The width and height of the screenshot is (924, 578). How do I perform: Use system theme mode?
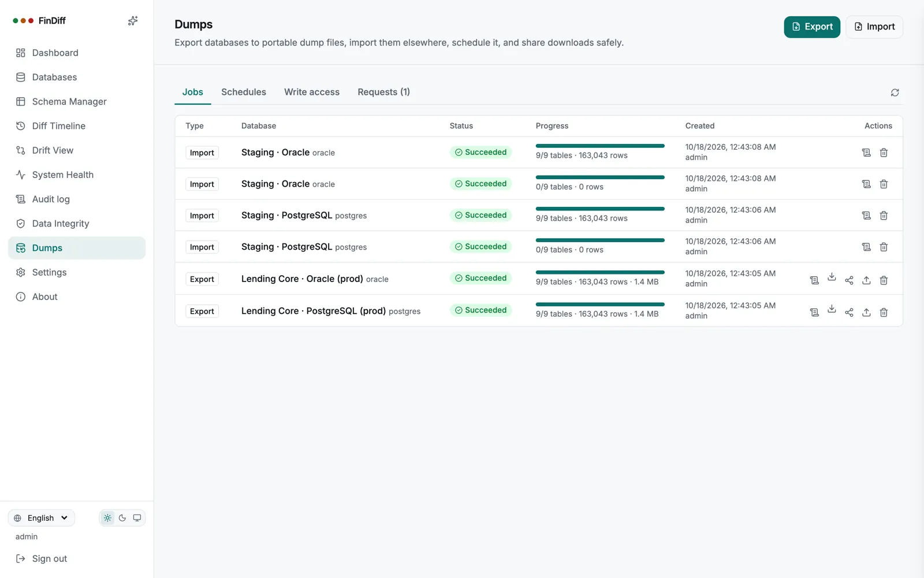click(137, 518)
